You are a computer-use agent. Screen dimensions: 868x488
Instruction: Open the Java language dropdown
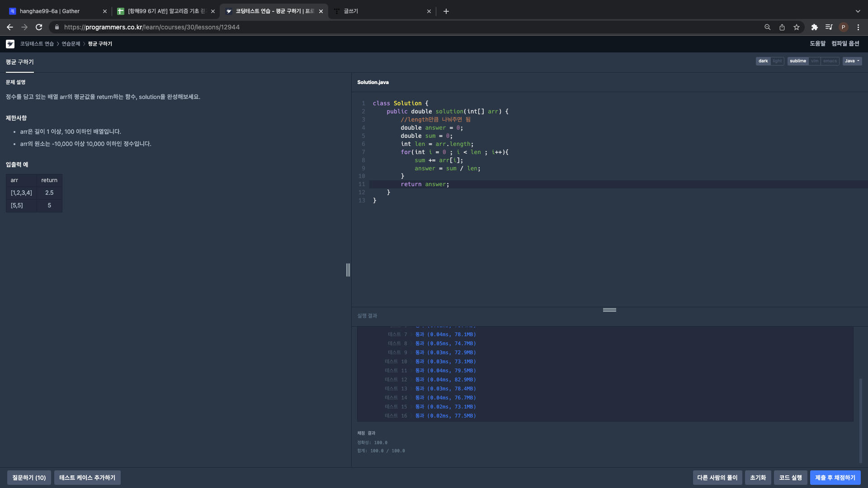point(852,61)
